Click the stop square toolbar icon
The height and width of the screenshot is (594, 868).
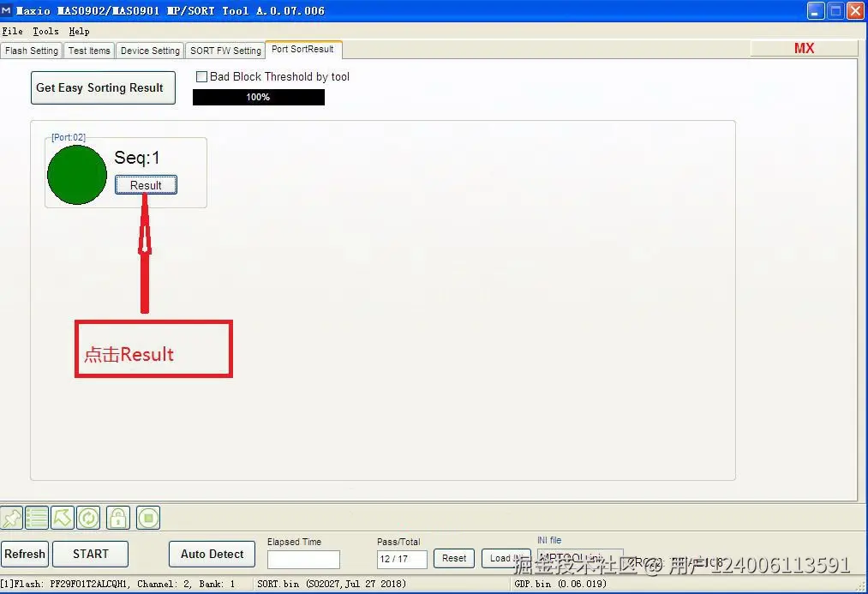(147, 519)
